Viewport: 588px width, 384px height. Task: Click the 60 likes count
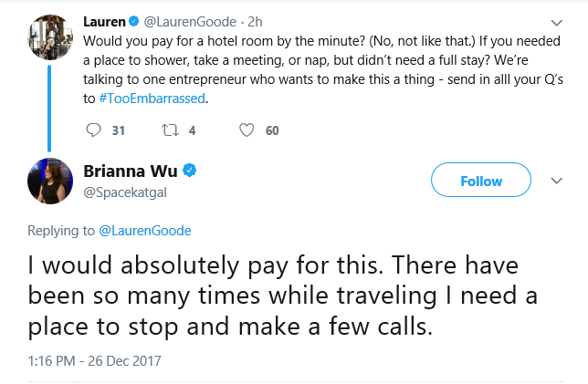point(272,130)
